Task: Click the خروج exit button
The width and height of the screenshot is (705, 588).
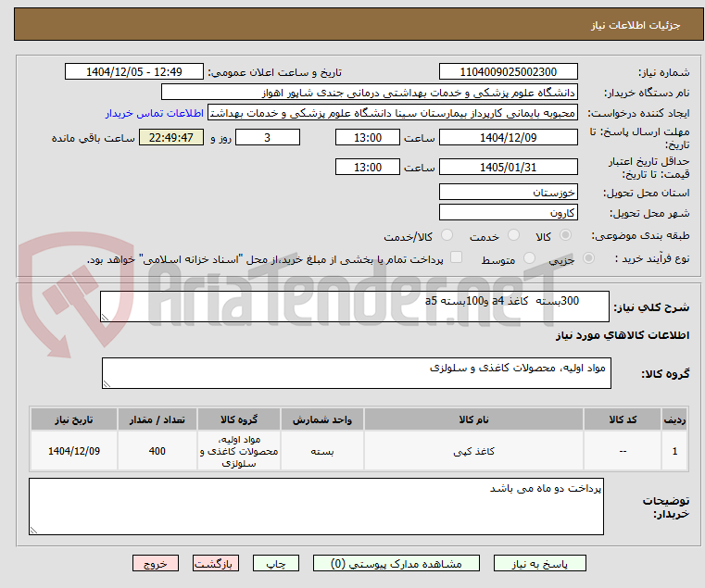Action: (x=156, y=563)
